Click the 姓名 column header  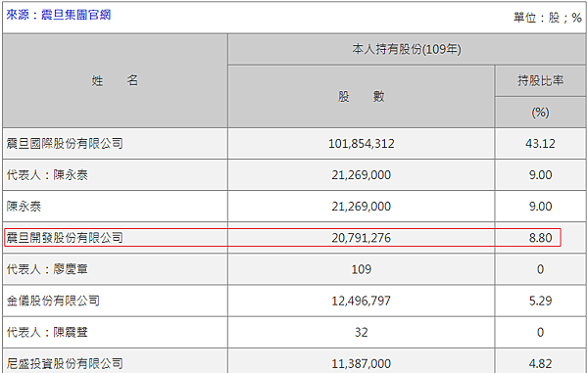point(115,80)
